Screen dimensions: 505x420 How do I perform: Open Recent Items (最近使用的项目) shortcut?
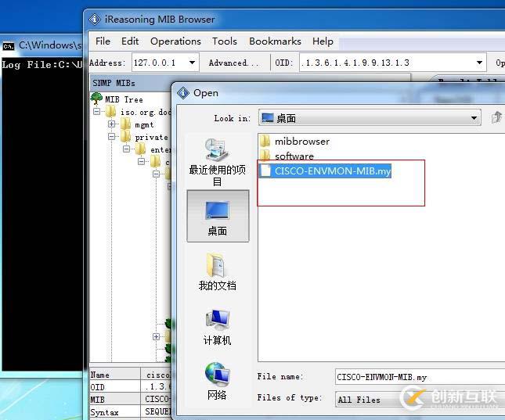[x=218, y=162]
